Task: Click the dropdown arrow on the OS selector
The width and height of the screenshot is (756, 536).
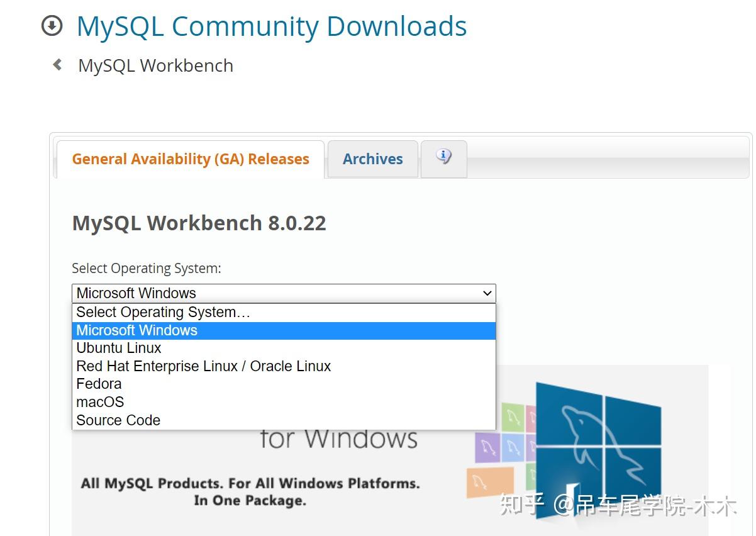Action: click(487, 293)
